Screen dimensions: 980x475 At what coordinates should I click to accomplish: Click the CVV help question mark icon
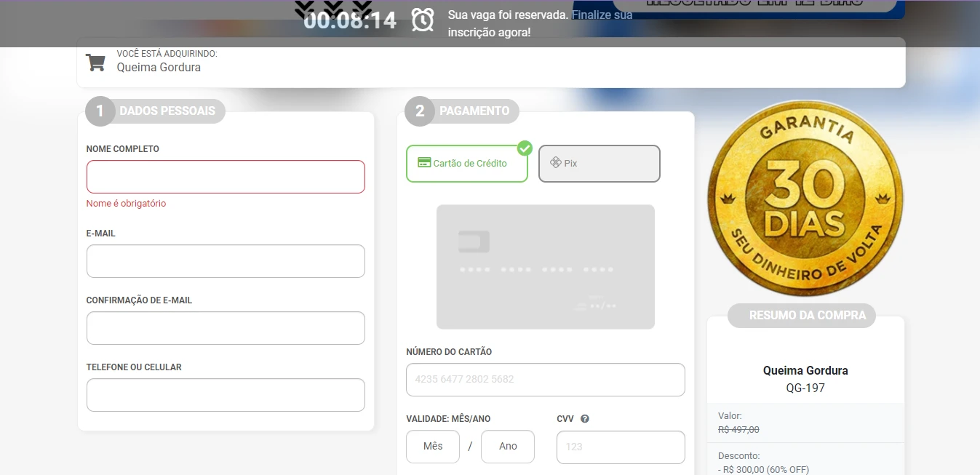coord(585,419)
